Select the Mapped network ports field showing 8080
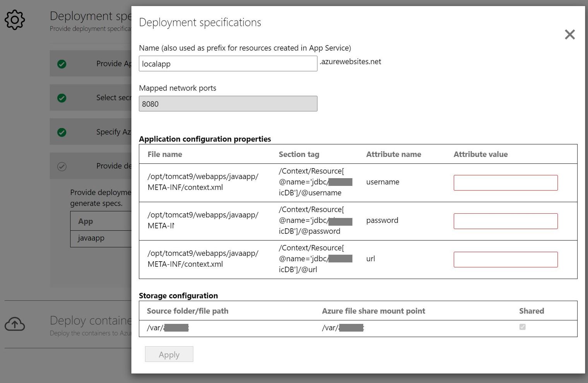 point(228,104)
